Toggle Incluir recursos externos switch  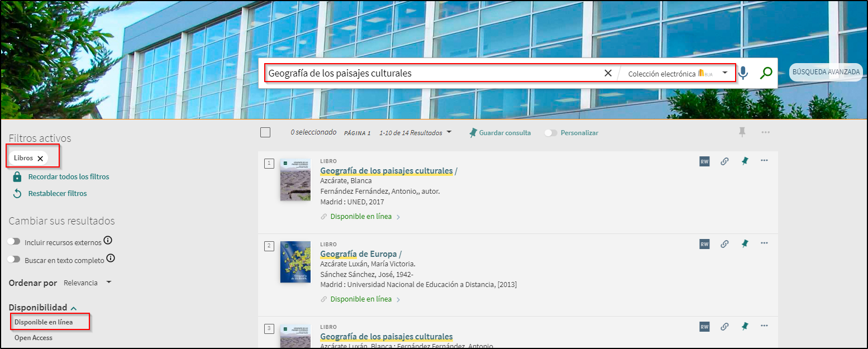click(15, 242)
